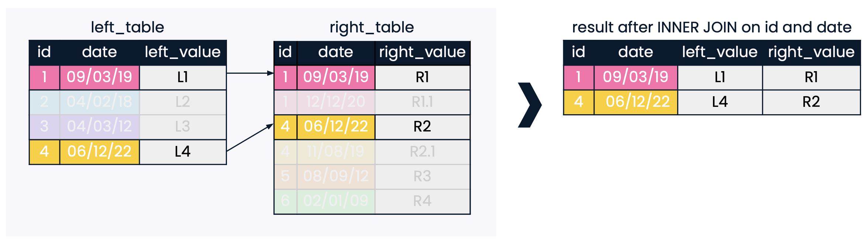Image resolution: width=868 pixels, height=241 pixels.
Task: Select the faded R1.1 cell
Action: (422, 102)
